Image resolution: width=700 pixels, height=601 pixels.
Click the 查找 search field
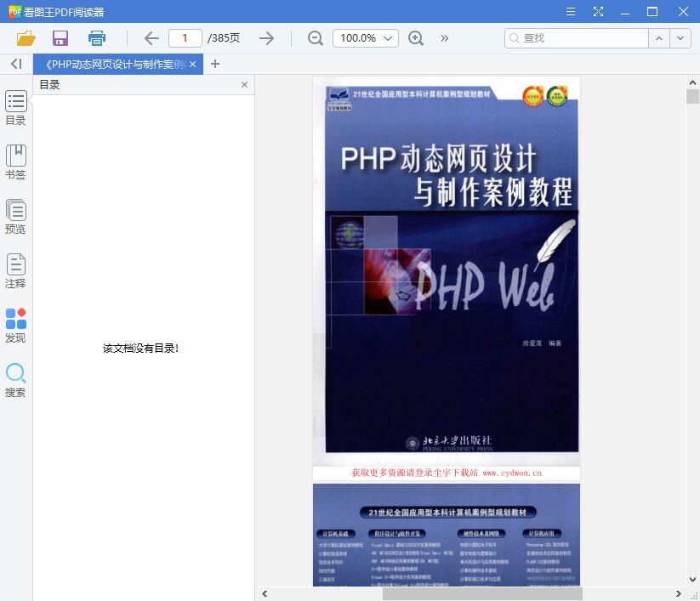577,38
